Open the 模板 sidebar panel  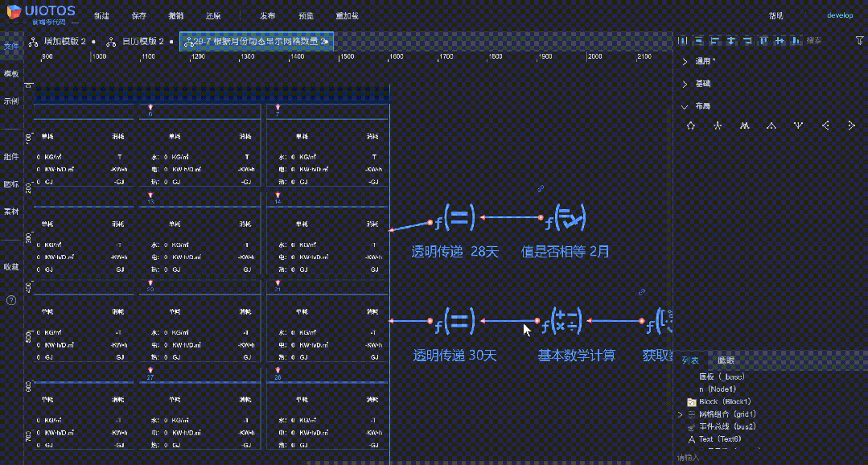click(x=11, y=74)
